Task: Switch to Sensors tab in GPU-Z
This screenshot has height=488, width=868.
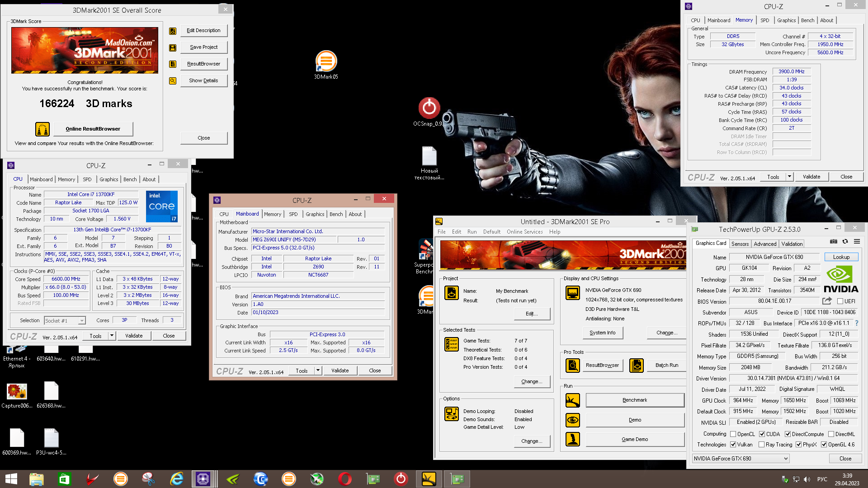Action: (740, 244)
